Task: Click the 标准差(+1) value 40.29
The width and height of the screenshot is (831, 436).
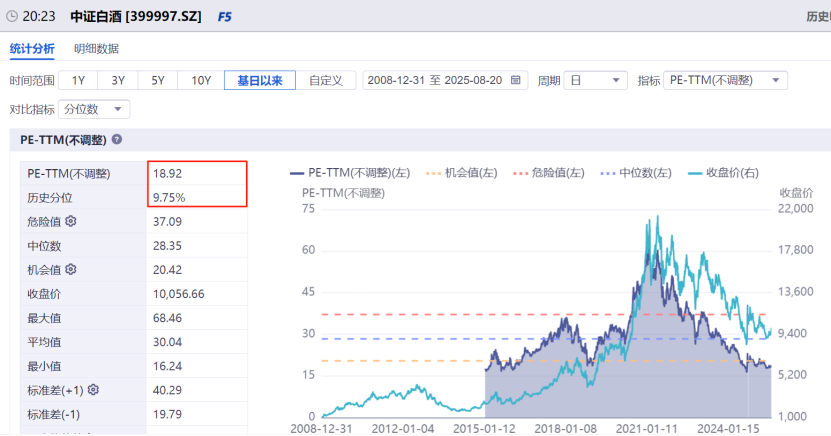Action: [x=167, y=390]
